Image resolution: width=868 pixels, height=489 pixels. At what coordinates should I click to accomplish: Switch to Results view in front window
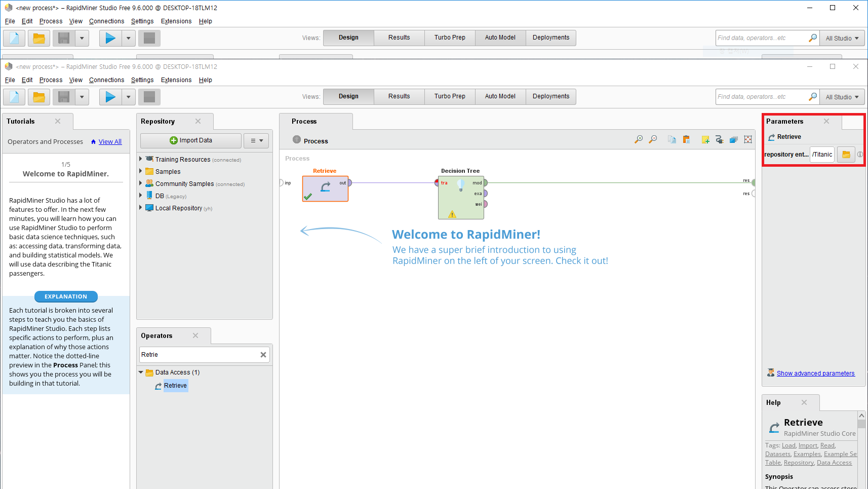coord(399,96)
